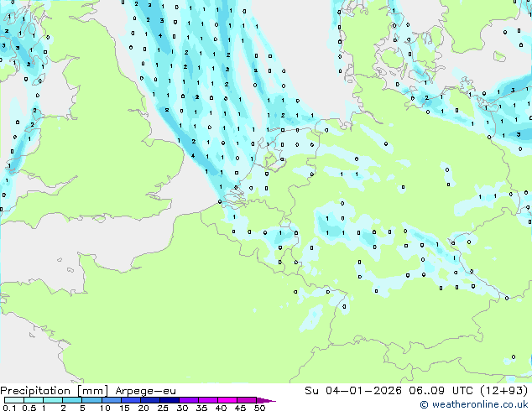
Task: Pick the 10–15 mm blue legend swatch
Action: (x=111, y=400)
